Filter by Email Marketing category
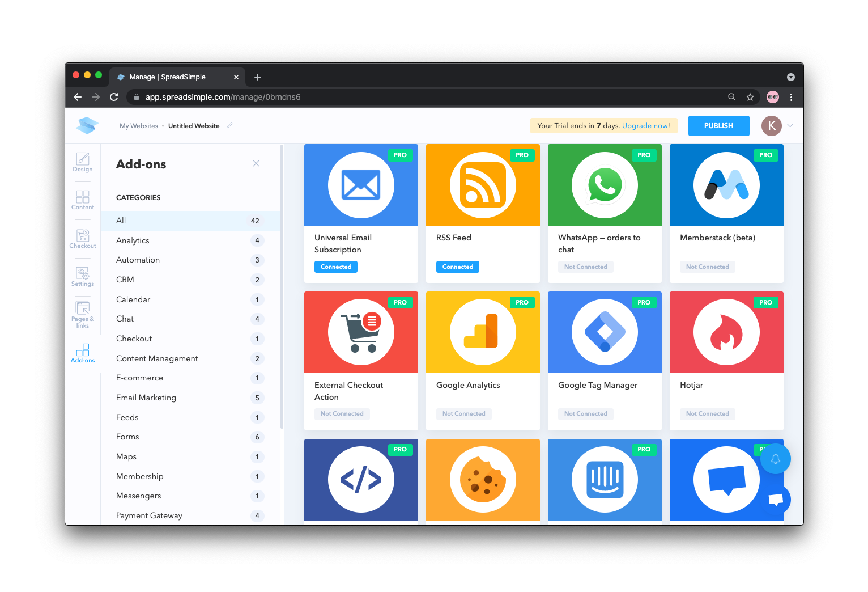The image size is (868, 592). (x=190, y=398)
